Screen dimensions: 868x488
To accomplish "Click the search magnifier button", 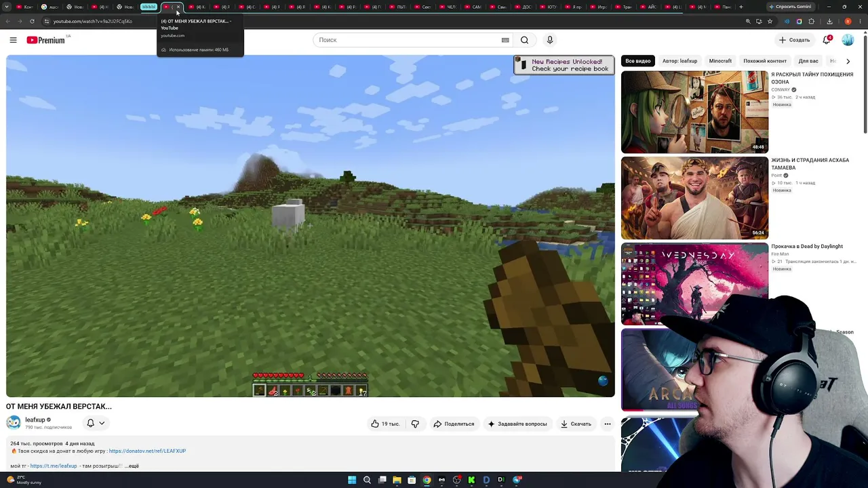I will click(524, 40).
